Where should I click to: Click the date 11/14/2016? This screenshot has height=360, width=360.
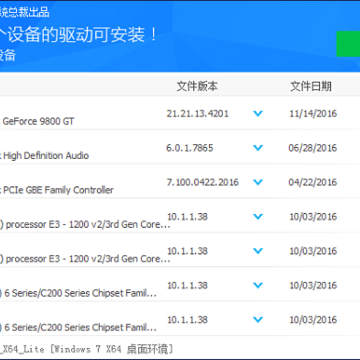pos(313,114)
